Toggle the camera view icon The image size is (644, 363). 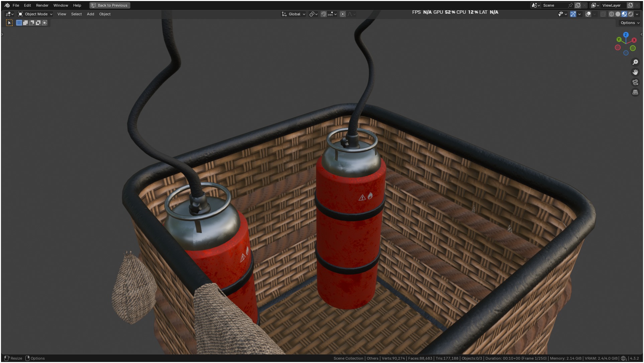pyautogui.click(x=635, y=82)
